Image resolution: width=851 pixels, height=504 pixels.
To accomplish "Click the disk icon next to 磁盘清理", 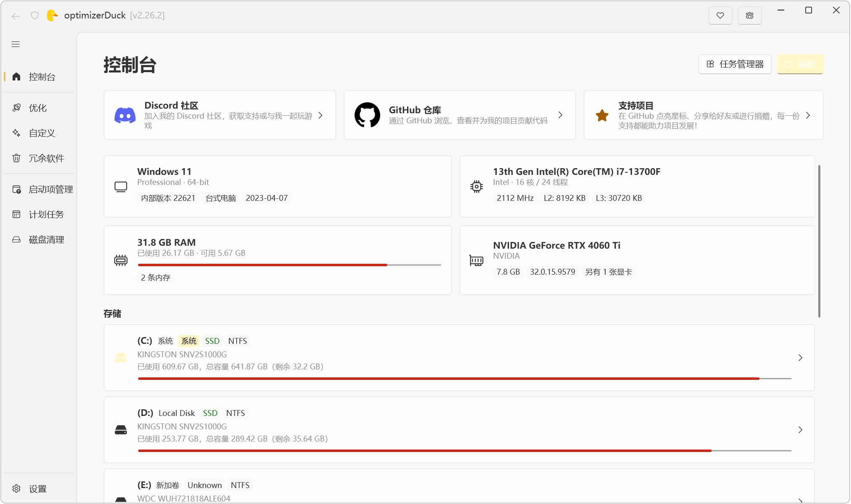I will coord(16,239).
